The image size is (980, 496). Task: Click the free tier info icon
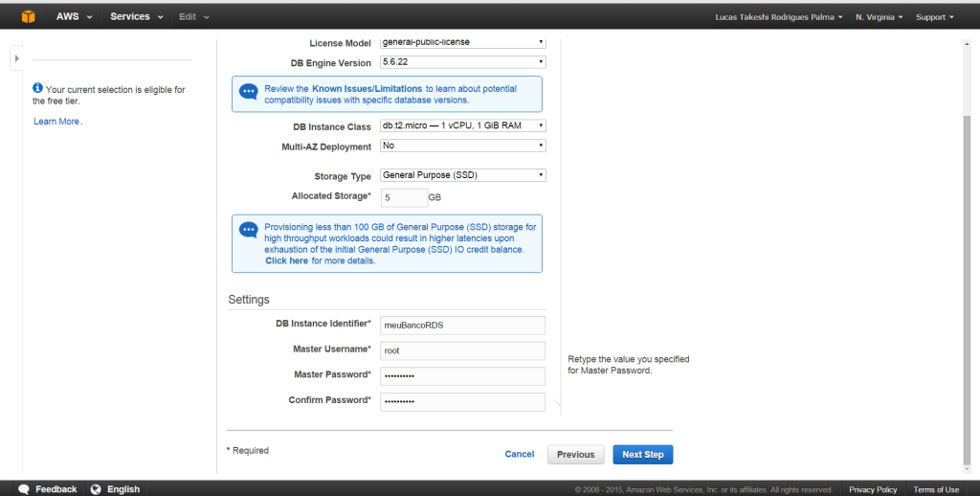point(38,88)
